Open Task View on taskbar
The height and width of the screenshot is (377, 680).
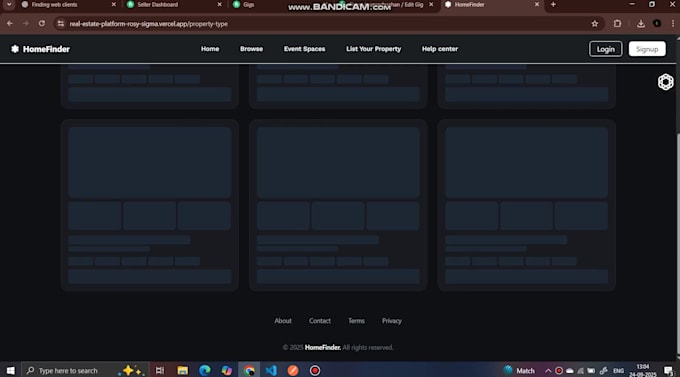tap(160, 370)
